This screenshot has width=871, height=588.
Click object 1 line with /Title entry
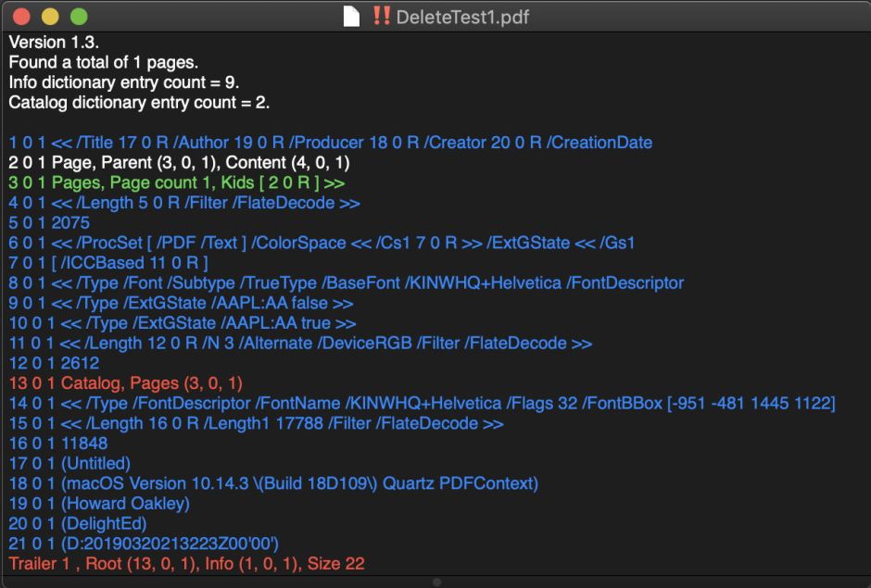(x=330, y=143)
